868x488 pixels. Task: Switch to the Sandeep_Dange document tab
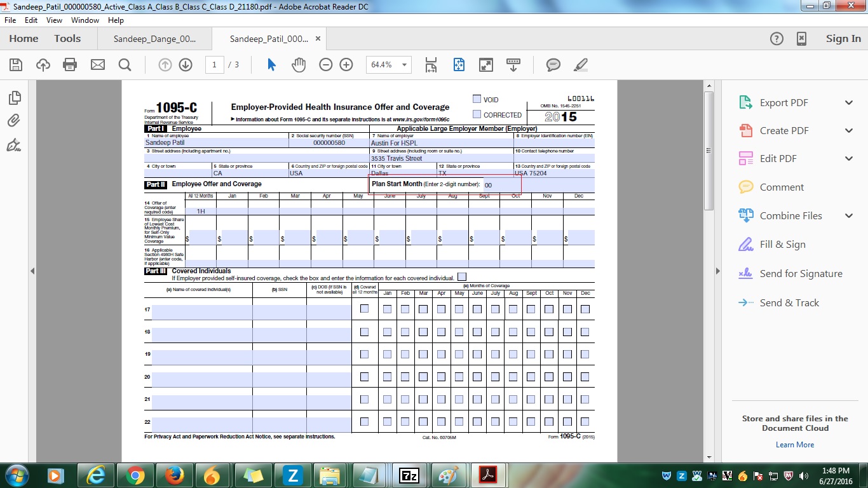point(154,39)
